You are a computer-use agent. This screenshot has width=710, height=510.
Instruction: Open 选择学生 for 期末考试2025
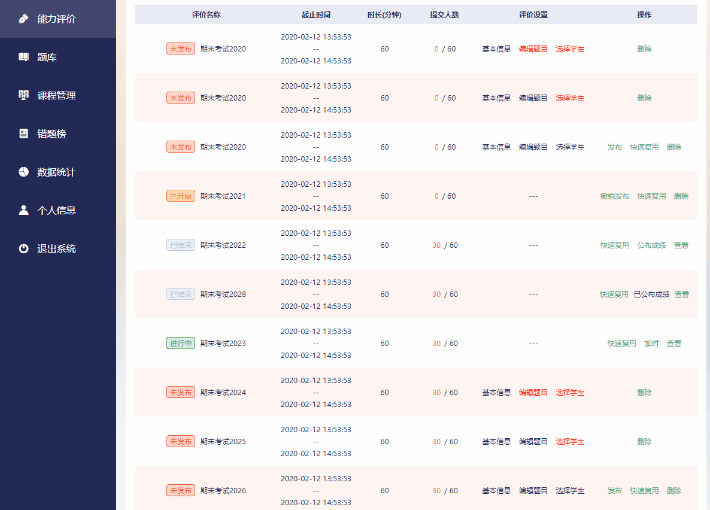570,442
